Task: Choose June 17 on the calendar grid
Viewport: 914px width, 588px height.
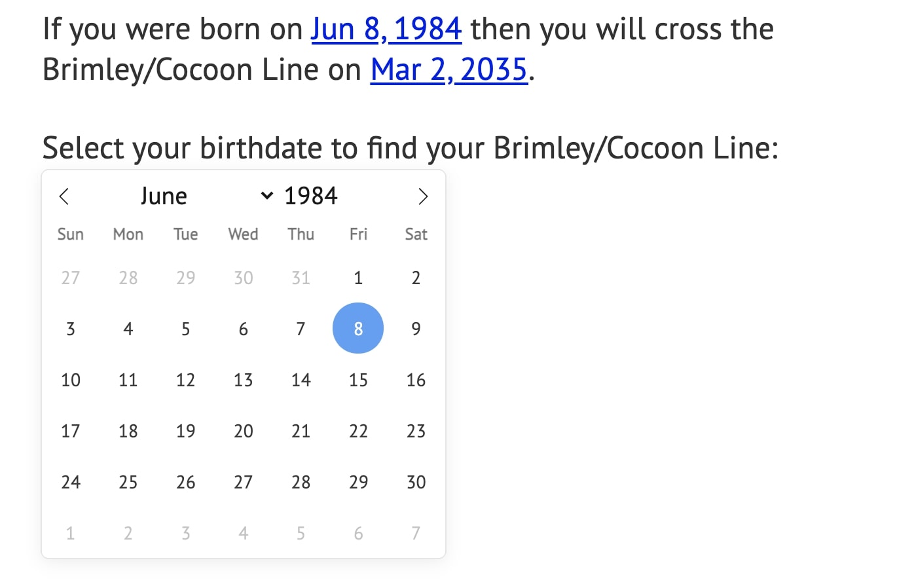Action: click(70, 431)
